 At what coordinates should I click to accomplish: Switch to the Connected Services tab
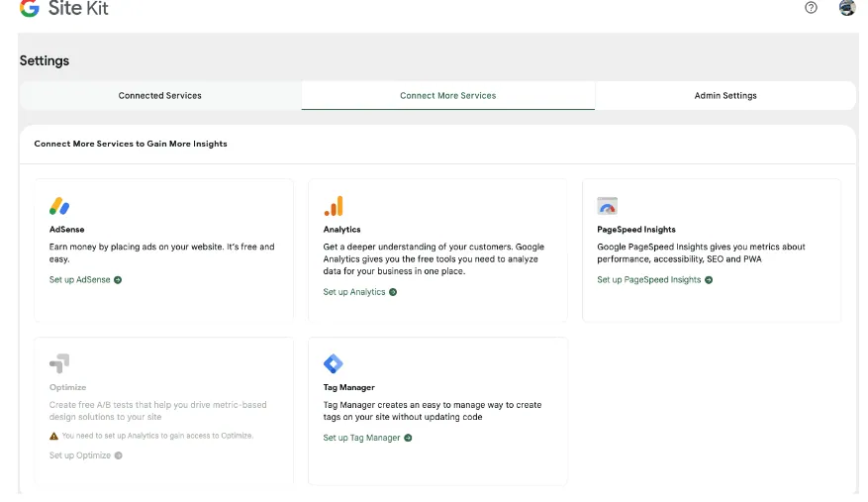[160, 95]
